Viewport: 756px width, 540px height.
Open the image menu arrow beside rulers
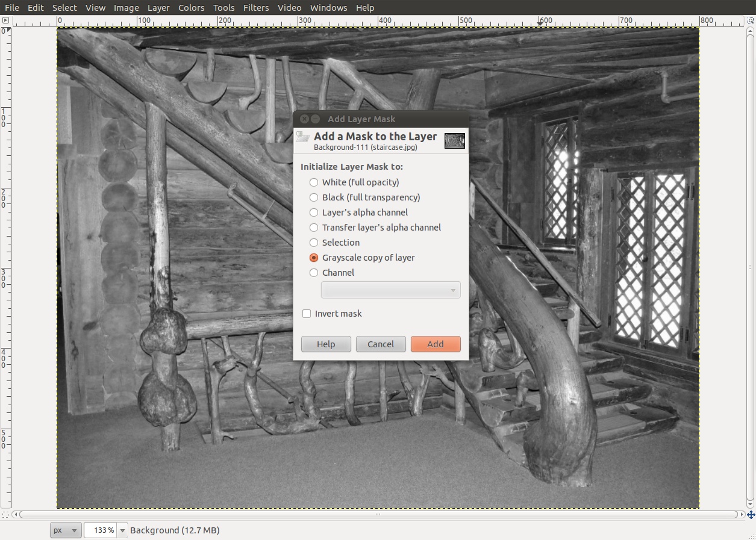point(5,21)
